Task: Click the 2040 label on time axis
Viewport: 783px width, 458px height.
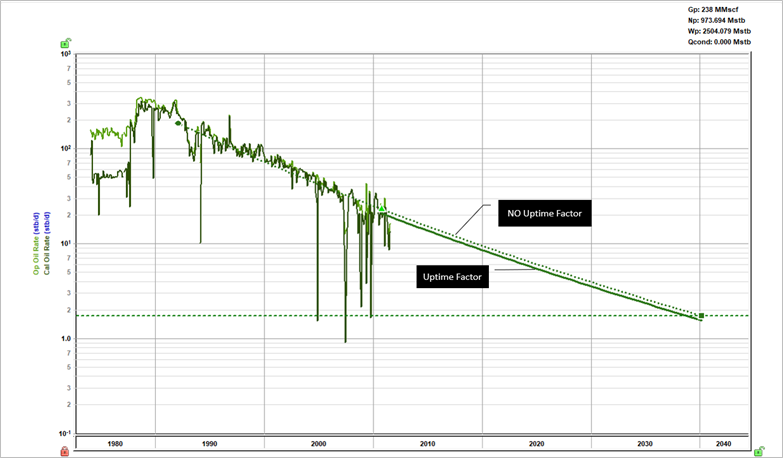Action: click(724, 444)
